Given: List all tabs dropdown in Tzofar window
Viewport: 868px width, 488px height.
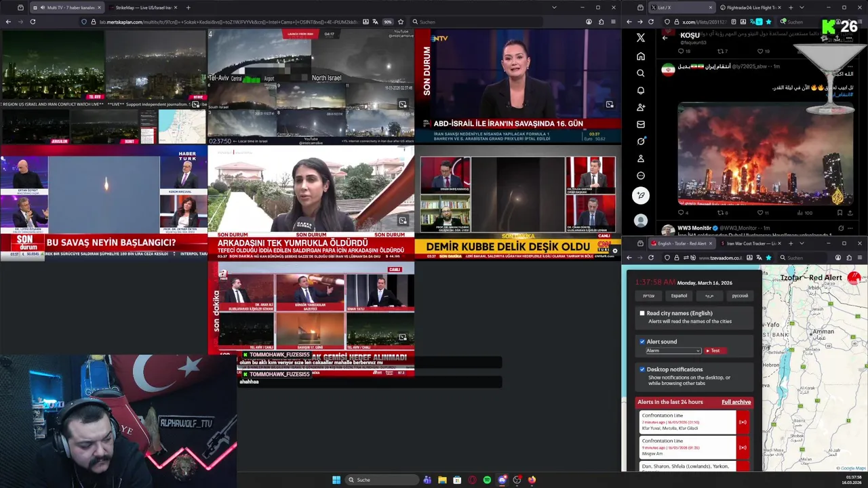Looking at the screenshot, I should [x=802, y=243].
